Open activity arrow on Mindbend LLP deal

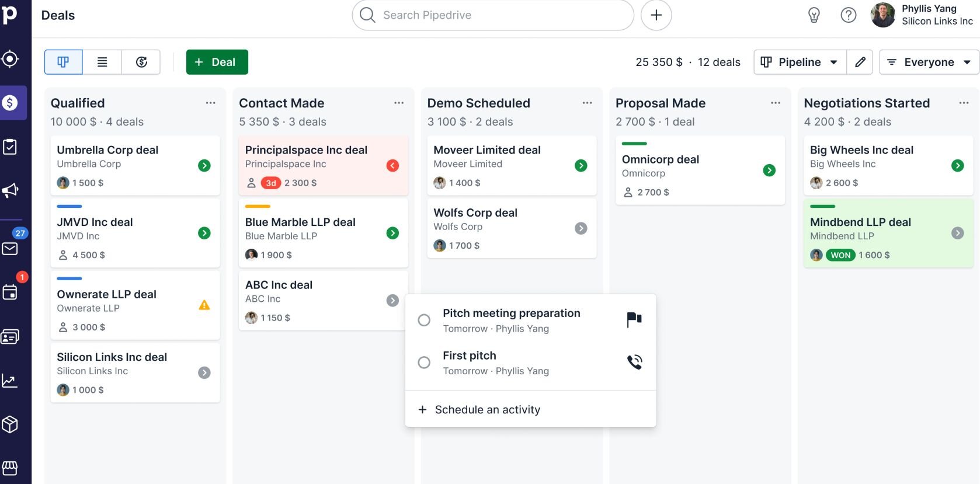(x=958, y=234)
